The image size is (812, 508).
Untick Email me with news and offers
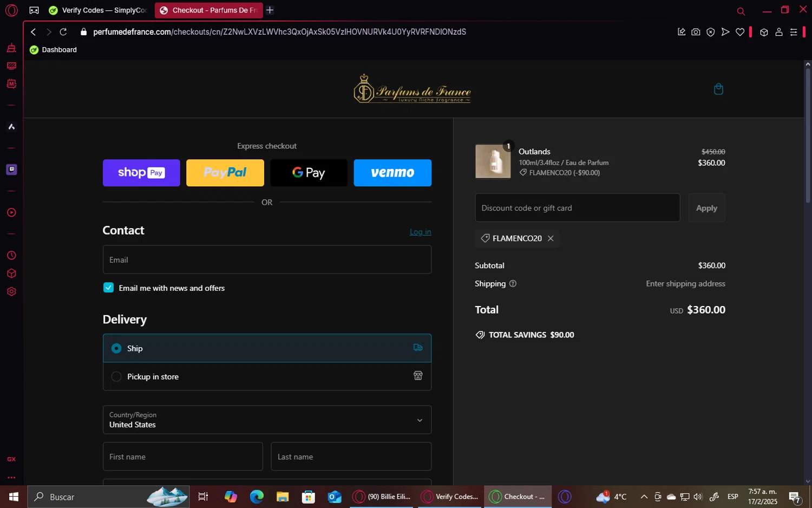(x=108, y=288)
